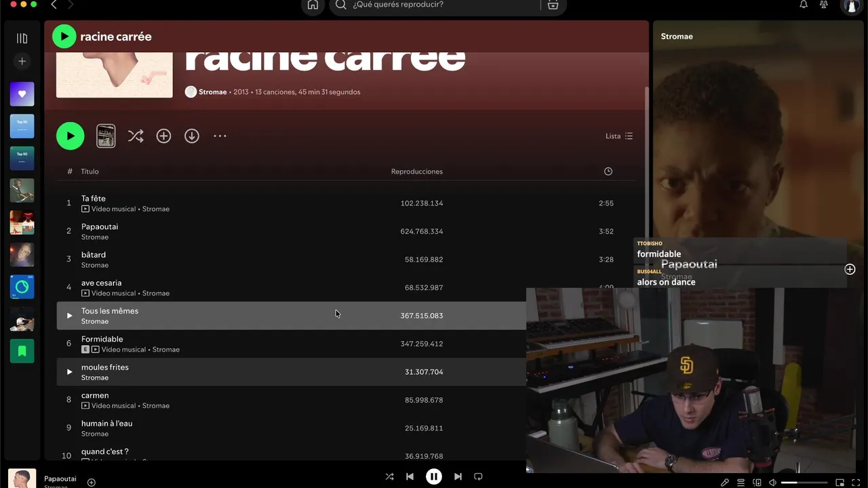
Task: Click the Stromae artist link under 'moules frites'
Action: (95, 378)
